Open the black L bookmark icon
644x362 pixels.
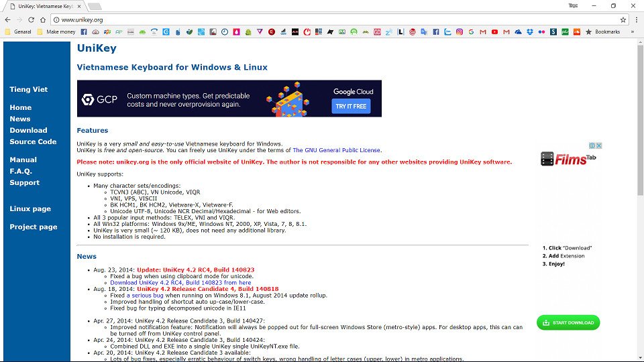[x=400, y=32]
